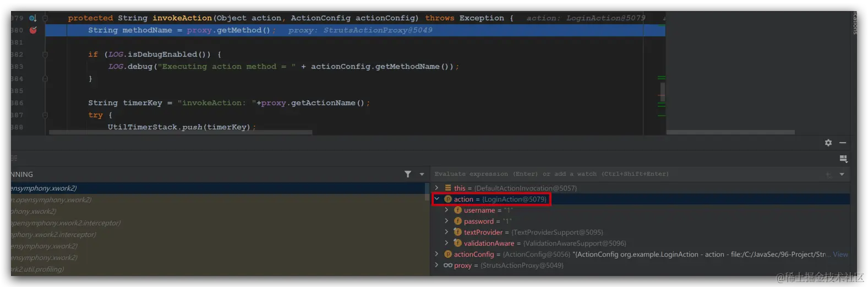
Task: Expand the 'this' variable node
Action: pyautogui.click(x=437, y=188)
